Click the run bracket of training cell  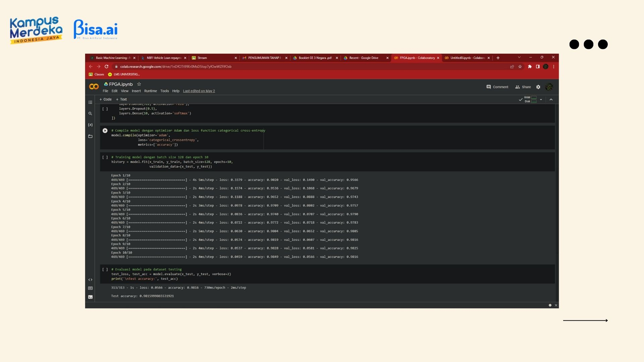coord(105,157)
